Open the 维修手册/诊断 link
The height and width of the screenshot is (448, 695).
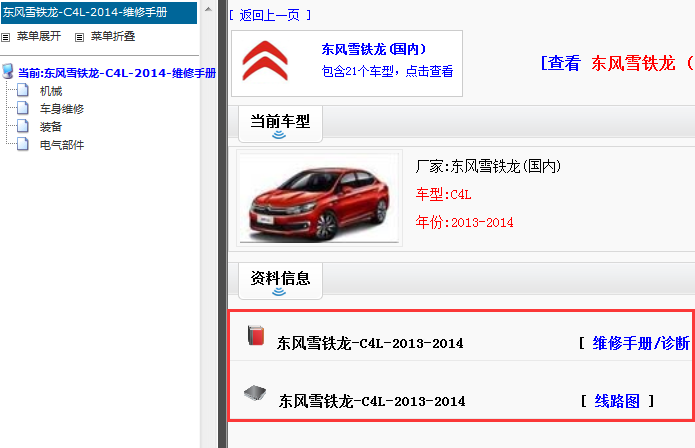tap(641, 343)
